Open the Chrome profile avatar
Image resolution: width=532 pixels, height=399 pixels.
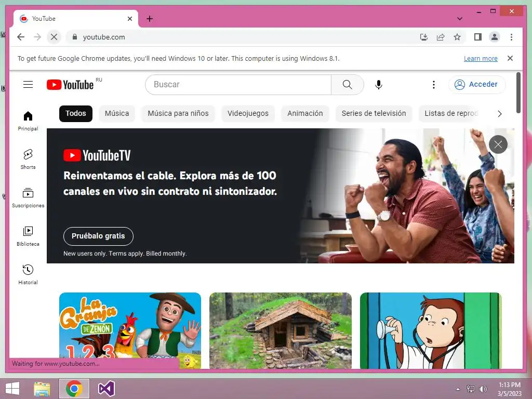pos(495,37)
